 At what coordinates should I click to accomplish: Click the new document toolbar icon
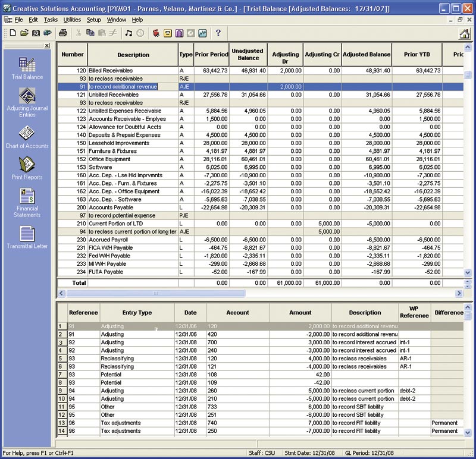(x=12, y=33)
